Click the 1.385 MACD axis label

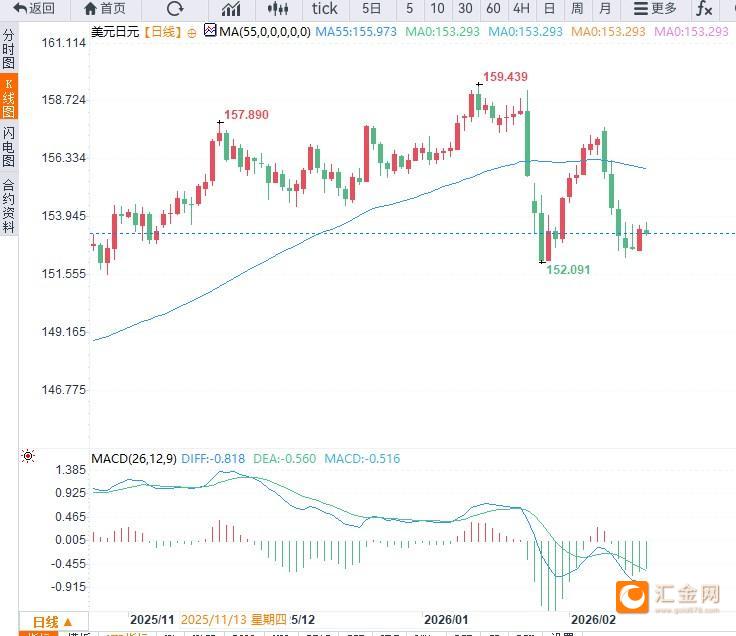tap(70, 470)
